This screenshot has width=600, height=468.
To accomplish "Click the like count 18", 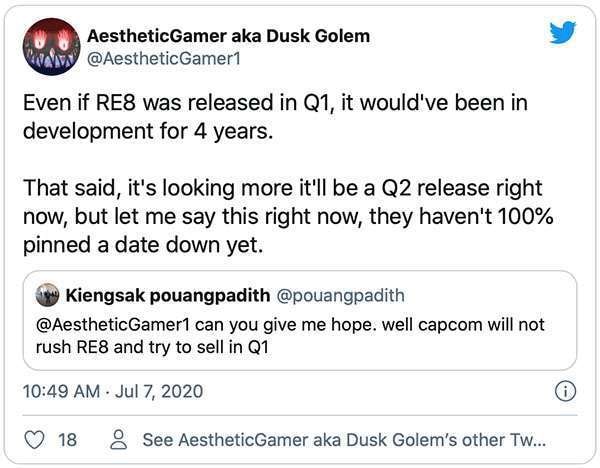I will pyautogui.click(x=67, y=439).
